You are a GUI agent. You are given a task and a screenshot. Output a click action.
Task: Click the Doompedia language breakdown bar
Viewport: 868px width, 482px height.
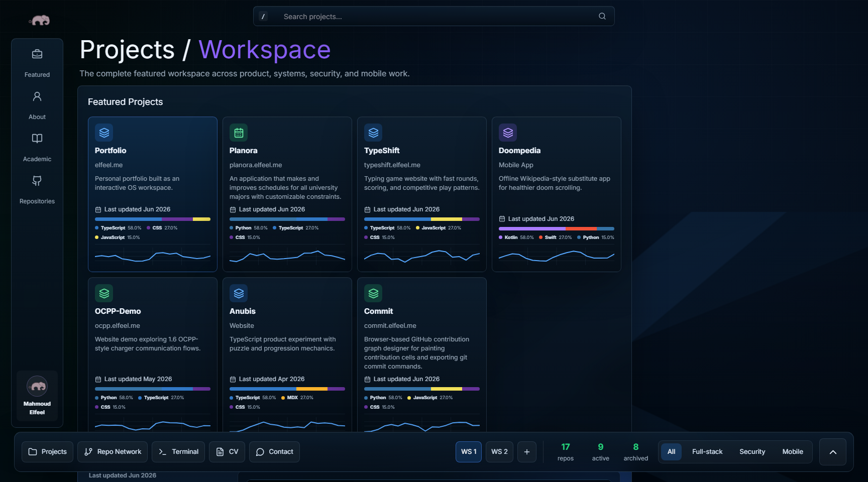[x=557, y=229]
